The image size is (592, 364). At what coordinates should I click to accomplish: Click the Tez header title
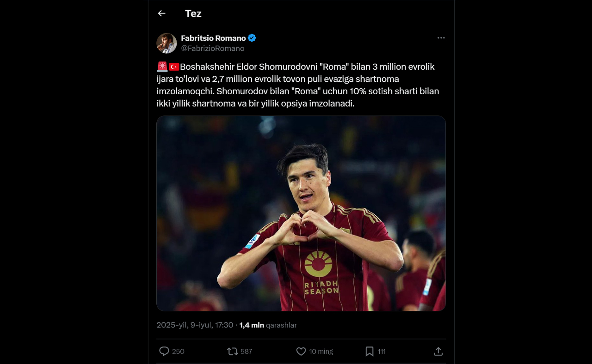click(193, 13)
